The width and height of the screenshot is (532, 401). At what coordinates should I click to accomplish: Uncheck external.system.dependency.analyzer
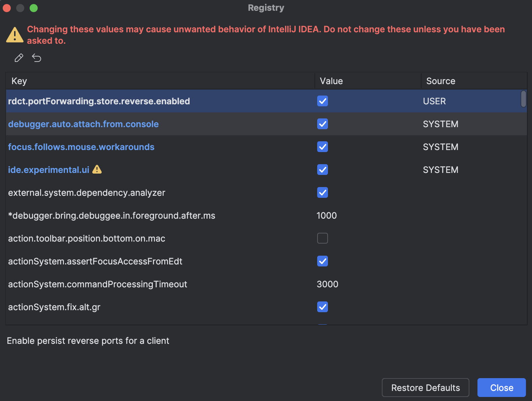[x=322, y=192]
